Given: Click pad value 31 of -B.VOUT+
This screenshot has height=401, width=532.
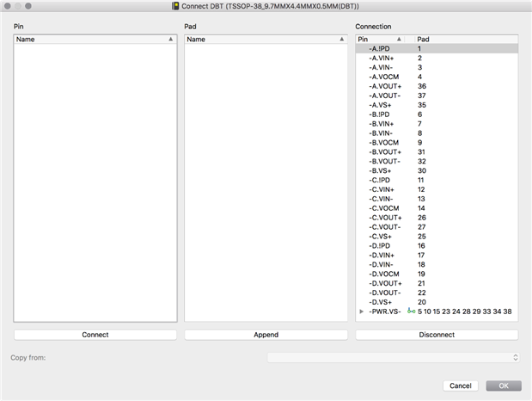Looking at the screenshot, I should click(x=421, y=152).
